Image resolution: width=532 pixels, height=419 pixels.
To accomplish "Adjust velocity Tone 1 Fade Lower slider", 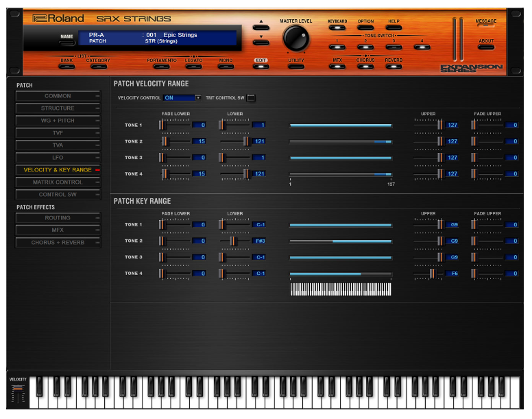I will [x=162, y=125].
